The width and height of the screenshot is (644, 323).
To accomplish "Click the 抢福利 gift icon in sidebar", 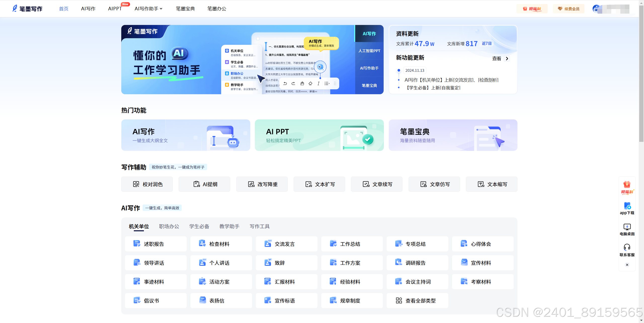I will pyautogui.click(x=627, y=185).
